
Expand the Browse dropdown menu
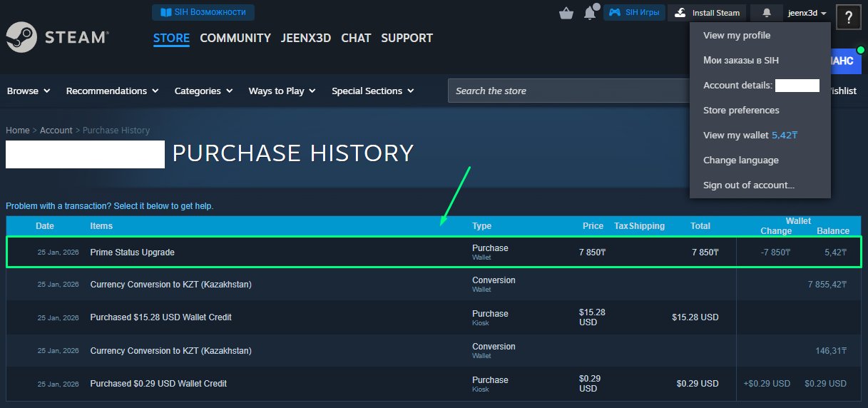[29, 91]
